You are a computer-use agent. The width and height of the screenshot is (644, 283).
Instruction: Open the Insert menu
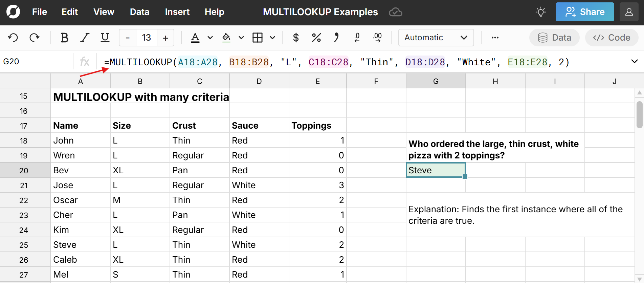pos(177,12)
